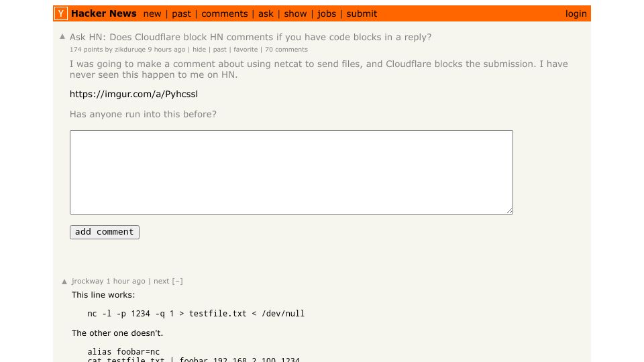Open the show section
This screenshot has height=362, width=644.
click(295, 14)
